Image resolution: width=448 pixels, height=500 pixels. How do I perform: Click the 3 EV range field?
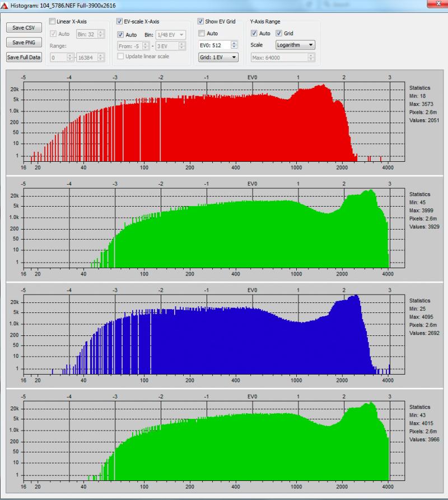tap(167, 46)
